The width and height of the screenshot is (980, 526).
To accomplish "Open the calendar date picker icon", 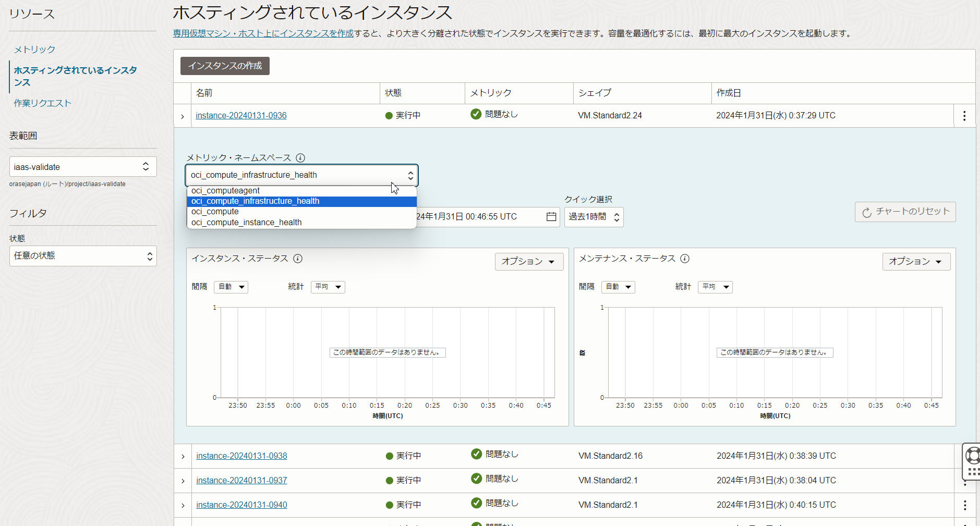I will pos(551,217).
